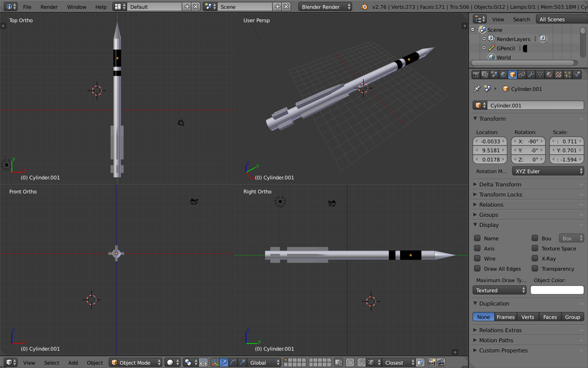The image size is (588, 368).
Task: Open the Outliner editor type selector
Action: [480, 19]
